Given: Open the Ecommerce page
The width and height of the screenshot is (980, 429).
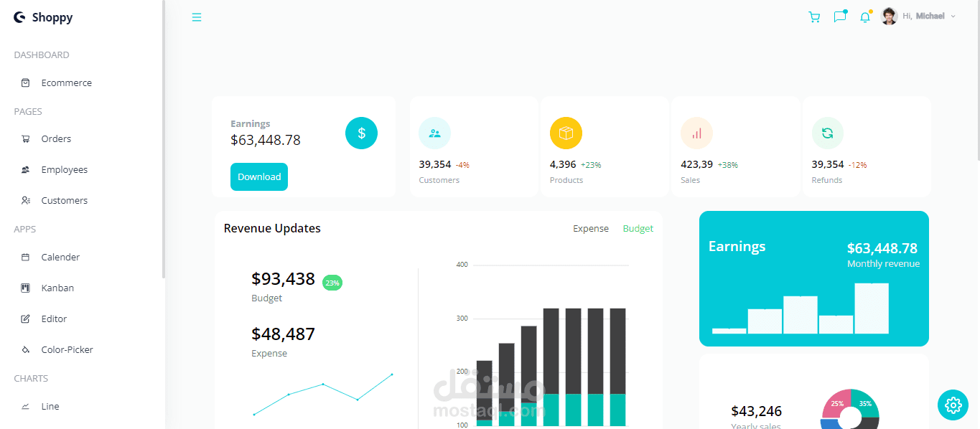Looking at the screenshot, I should click(x=67, y=82).
